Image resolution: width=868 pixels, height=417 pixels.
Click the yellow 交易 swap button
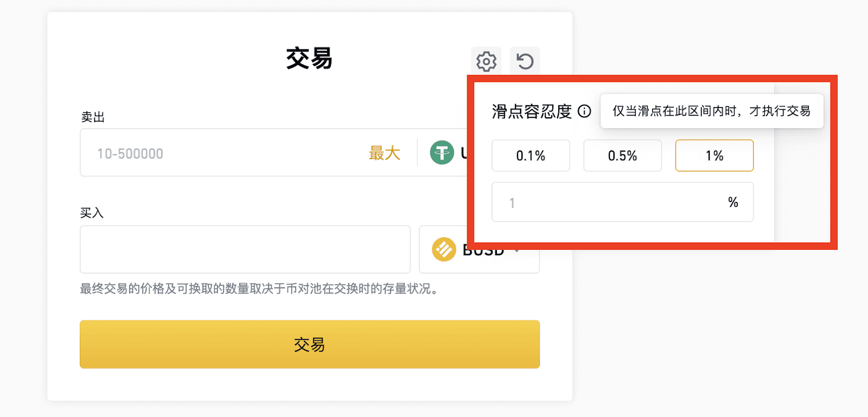pyautogui.click(x=309, y=344)
